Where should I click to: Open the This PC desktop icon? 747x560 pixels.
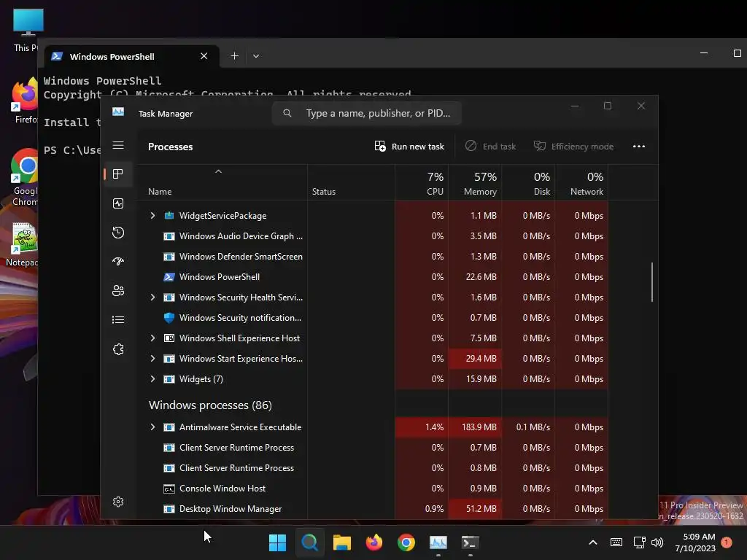[26, 31]
